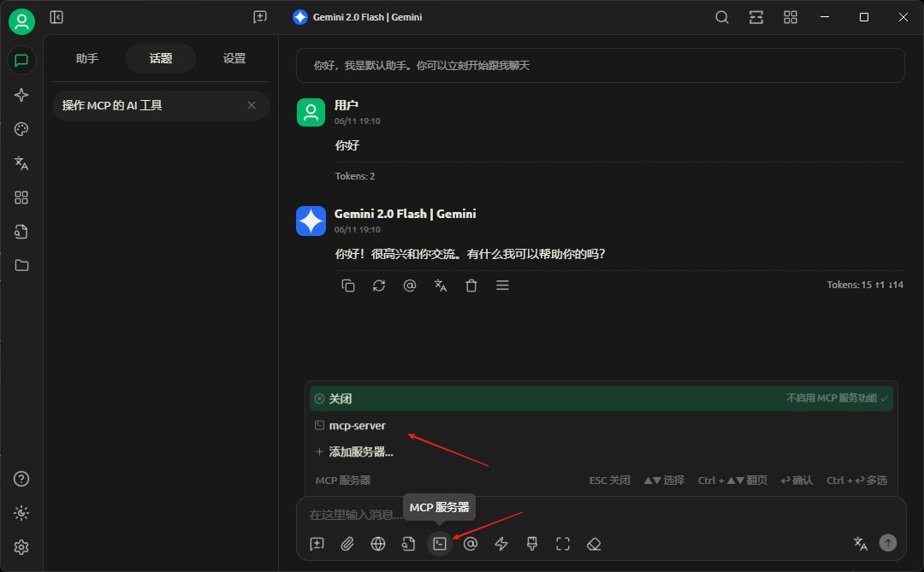Open more options menu under reply

503,286
